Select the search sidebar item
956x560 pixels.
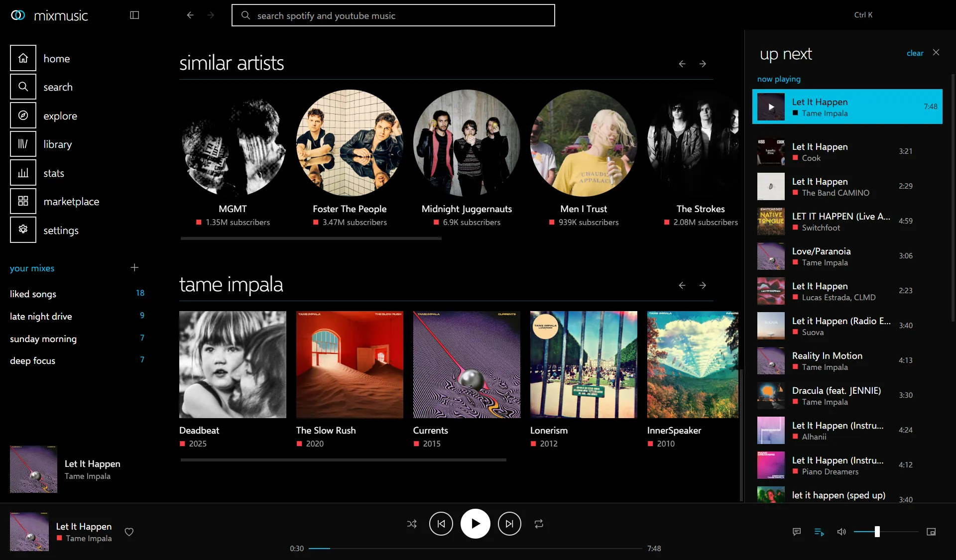click(x=77, y=87)
